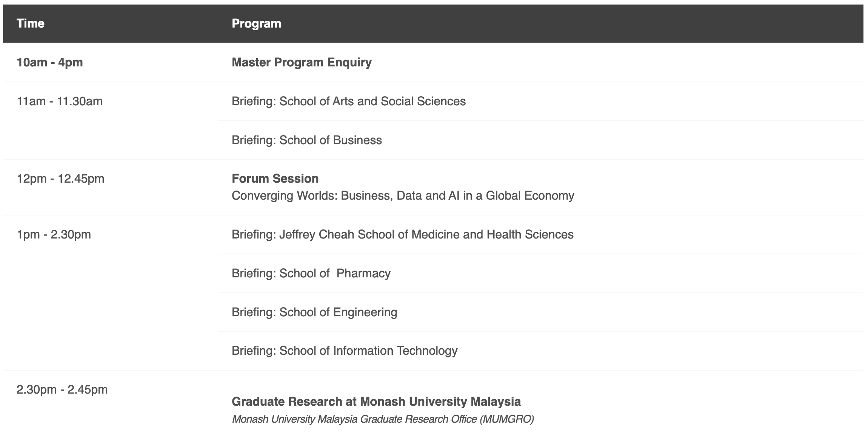Click Graduate Research at Monash University Malaysia

[x=376, y=402]
